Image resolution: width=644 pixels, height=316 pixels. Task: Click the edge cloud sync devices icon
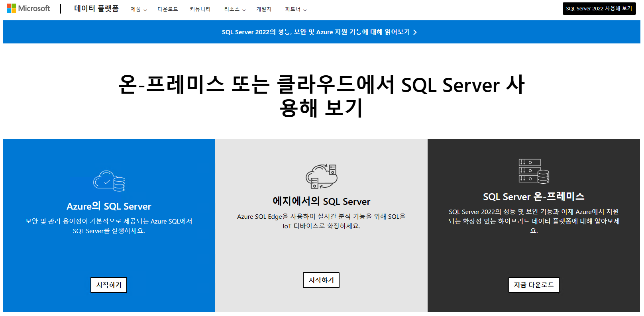click(x=322, y=176)
